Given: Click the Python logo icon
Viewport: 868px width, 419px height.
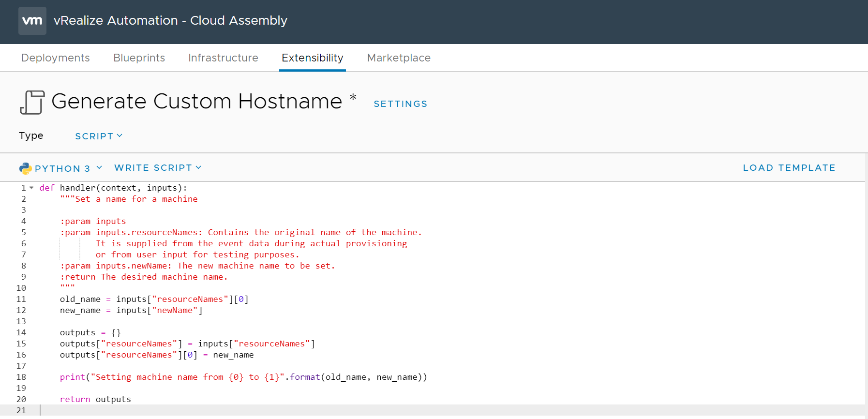Looking at the screenshot, I should 25,168.
